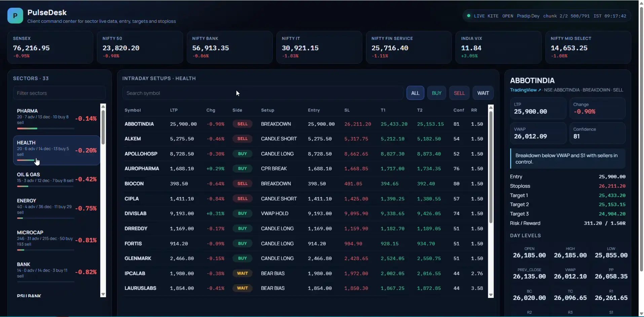Open the NIFTY BANK index card
Screen dimensions: 644x317
pos(230,47)
